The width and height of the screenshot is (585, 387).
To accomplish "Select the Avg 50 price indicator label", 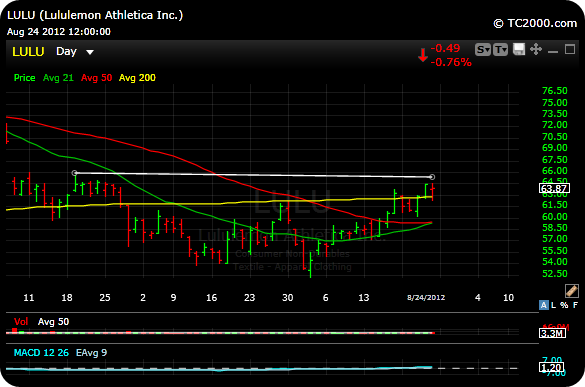I will click(96, 78).
